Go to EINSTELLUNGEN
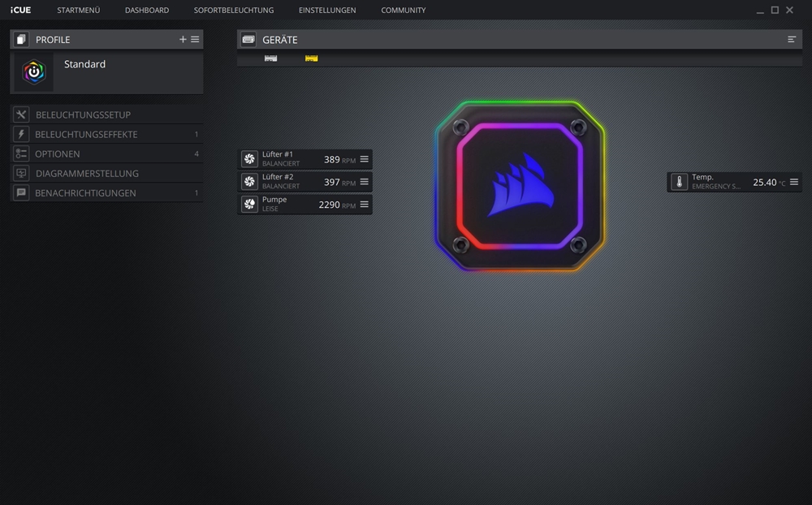Screen dimensions: 812x505 (x=326, y=10)
